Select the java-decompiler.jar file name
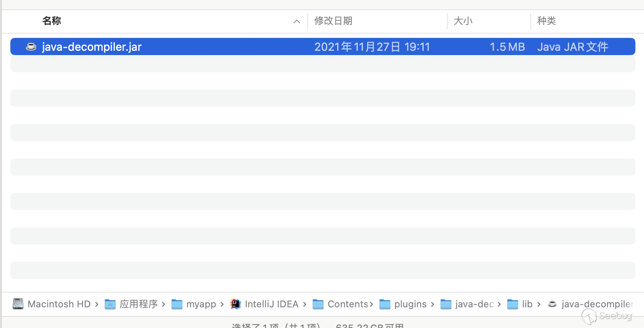644x328 pixels. (x=92, y=47)
